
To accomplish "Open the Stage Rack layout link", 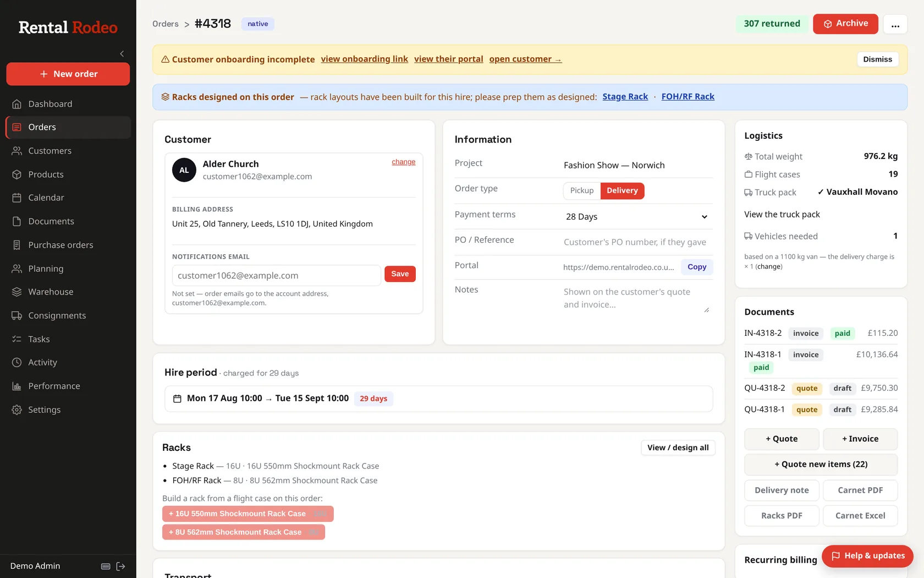I will pyautogui.click(x=625, y=96).
